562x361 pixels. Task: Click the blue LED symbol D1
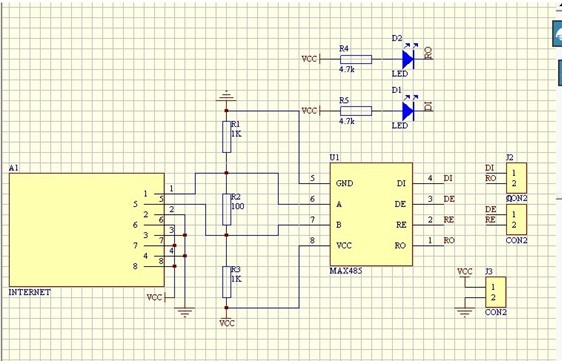pyautogui.click(x=408, y=111)
